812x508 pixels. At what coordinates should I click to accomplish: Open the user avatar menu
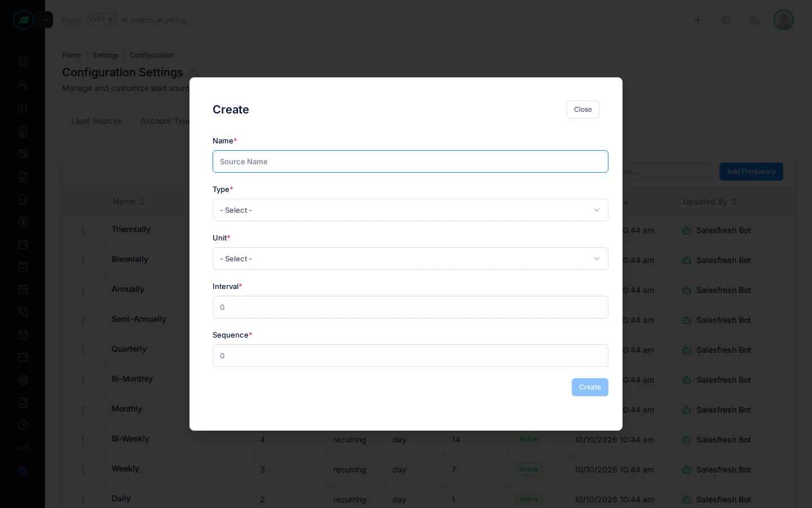784,20
